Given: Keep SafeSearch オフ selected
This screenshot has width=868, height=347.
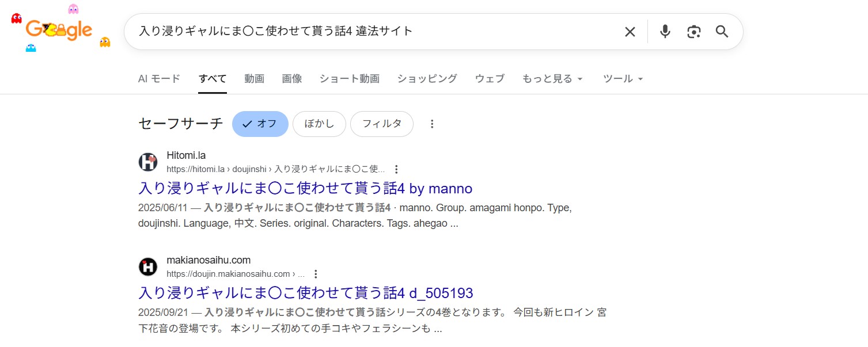Looking at the screenshot, I should (x=260, y=123).
